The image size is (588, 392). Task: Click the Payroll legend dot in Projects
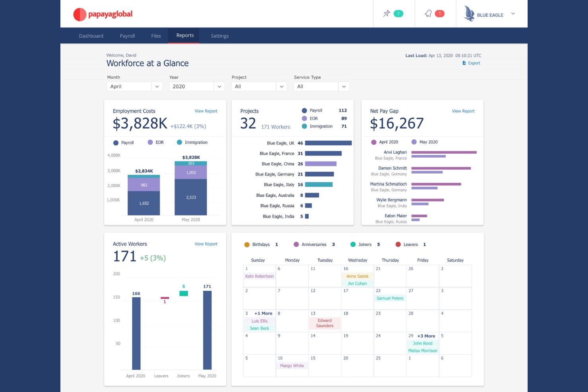click(x=304, y=110)
